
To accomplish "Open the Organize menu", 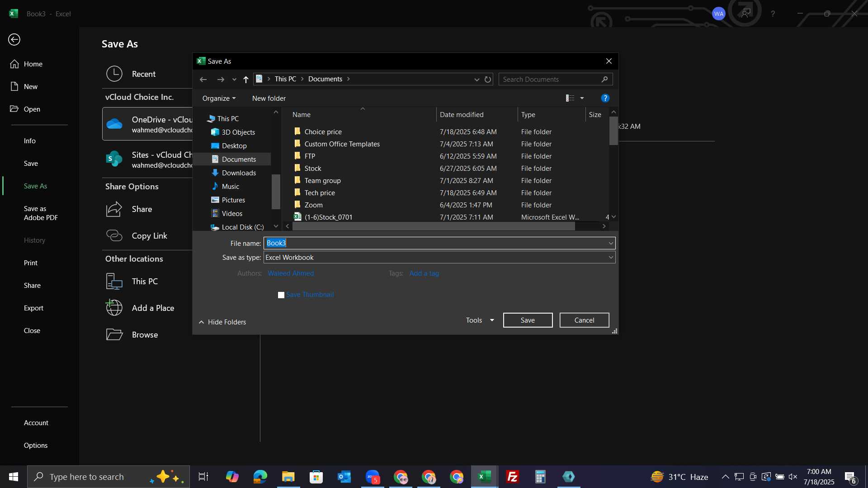I will pyautogui.click(x=219, y=98).
